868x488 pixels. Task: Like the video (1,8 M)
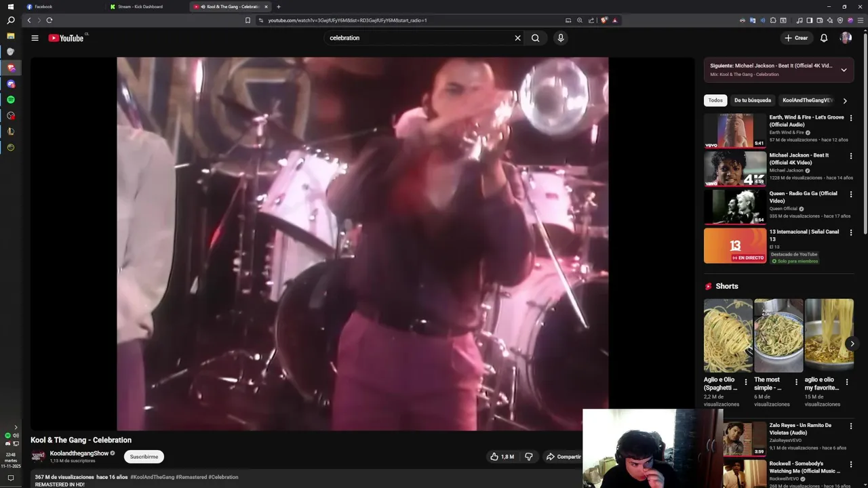click(x=502, y=457)
